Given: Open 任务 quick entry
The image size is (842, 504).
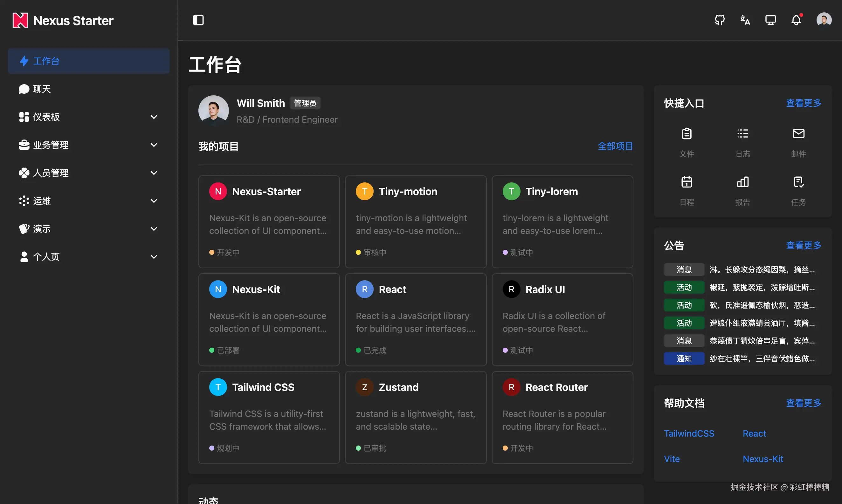Looking at the screenshot, I should (x=798, y=190).
